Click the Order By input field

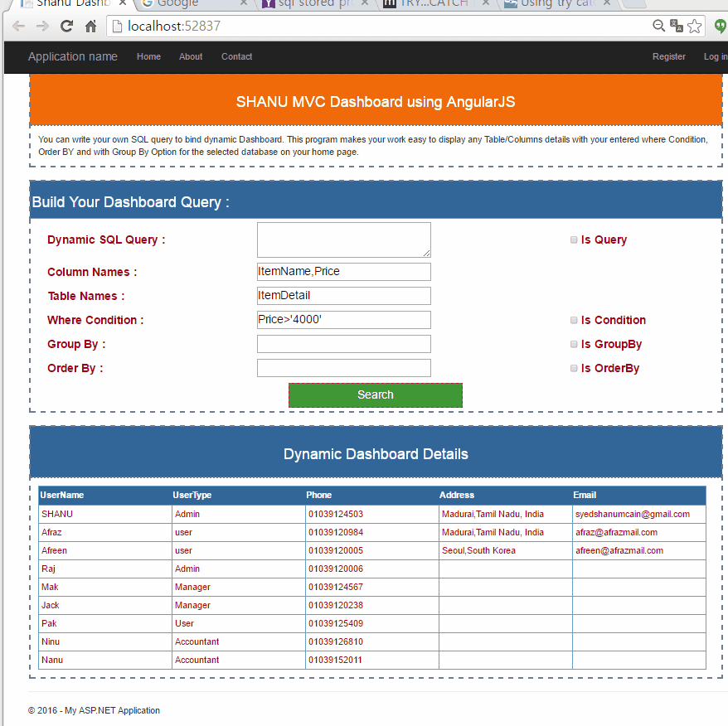[x=344, y=368]
